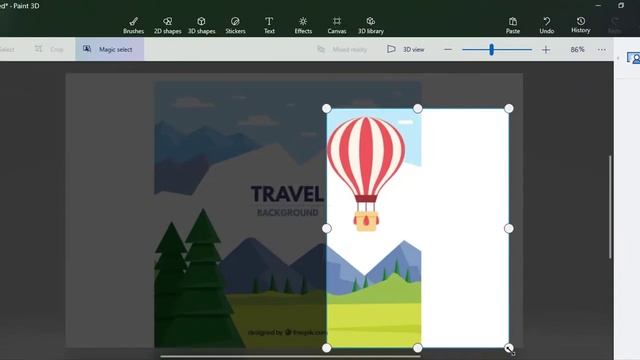Click the left-middle selection handle
The height and width of the screenshot is (360, 640).
pyautogui.click(x=327, y=229)
